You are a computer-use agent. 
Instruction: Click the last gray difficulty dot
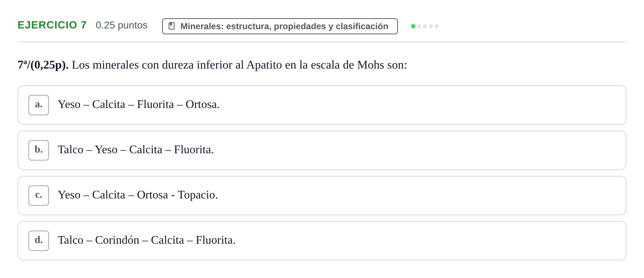click(x=437, y=26)
